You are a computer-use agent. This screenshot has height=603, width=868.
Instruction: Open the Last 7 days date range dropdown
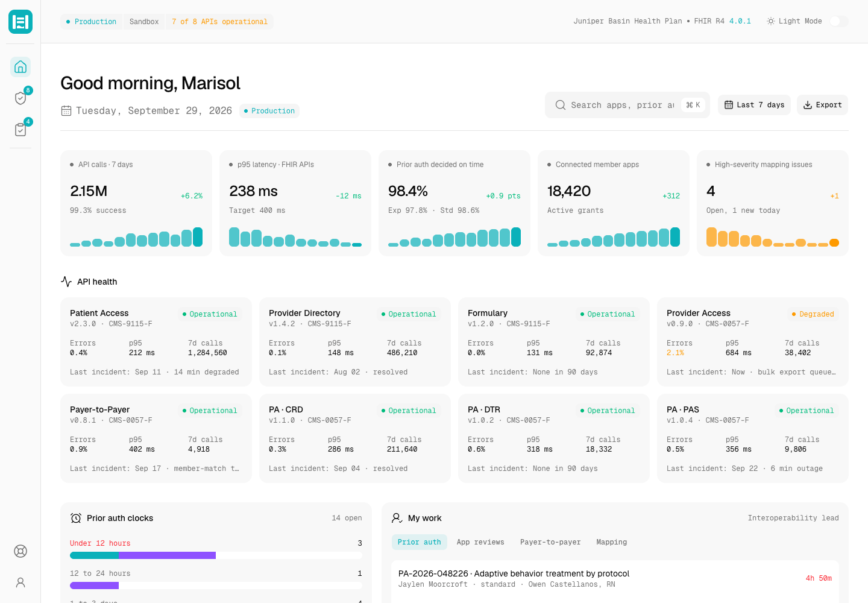click(x=754, y=105)
